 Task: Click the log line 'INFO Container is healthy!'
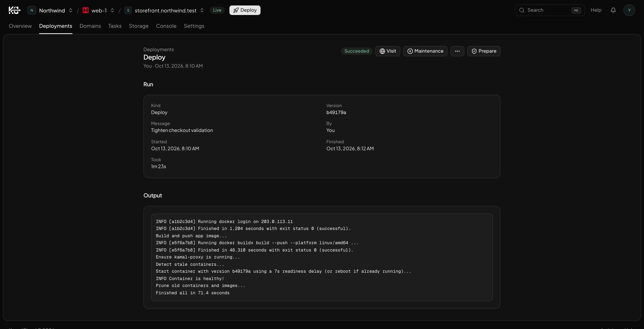click(190, 279)
